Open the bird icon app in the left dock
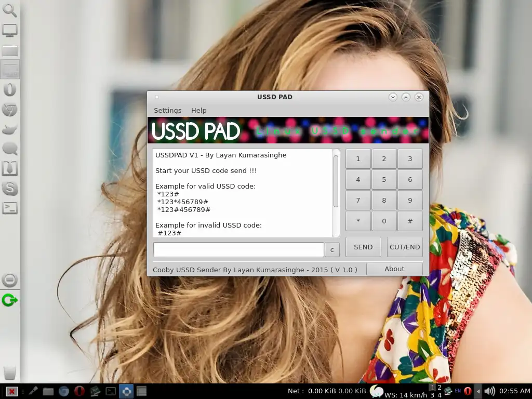The image size is (532, 399). [x=9, y=129]
